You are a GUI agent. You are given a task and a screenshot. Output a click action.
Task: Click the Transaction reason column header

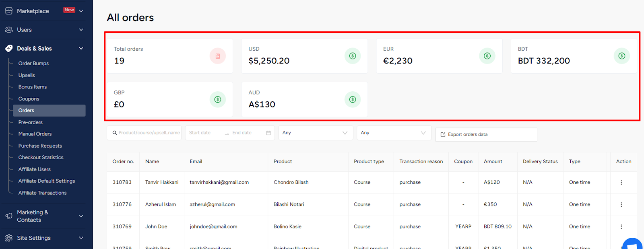421,162
